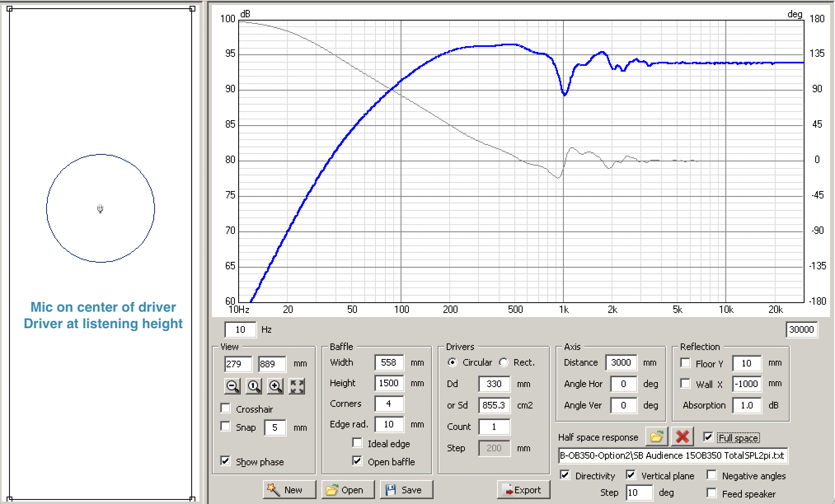Click the Snap value field
This screenshot has height=504, width=835.
[x=275, y=427]
